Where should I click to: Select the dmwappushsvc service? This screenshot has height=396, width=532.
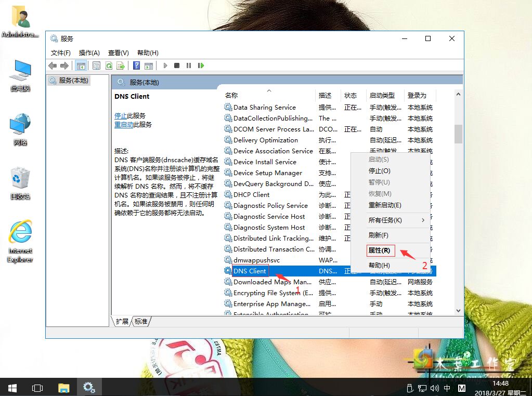[287, 260]
